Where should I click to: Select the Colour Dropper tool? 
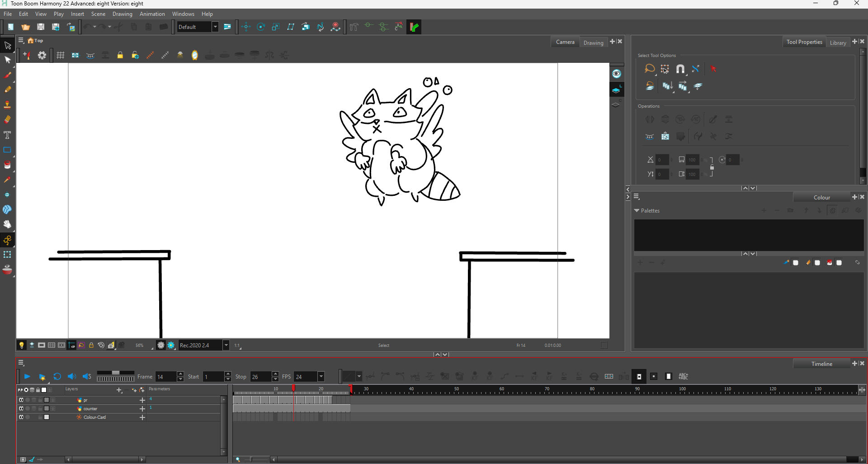click(x=7, y=180)
